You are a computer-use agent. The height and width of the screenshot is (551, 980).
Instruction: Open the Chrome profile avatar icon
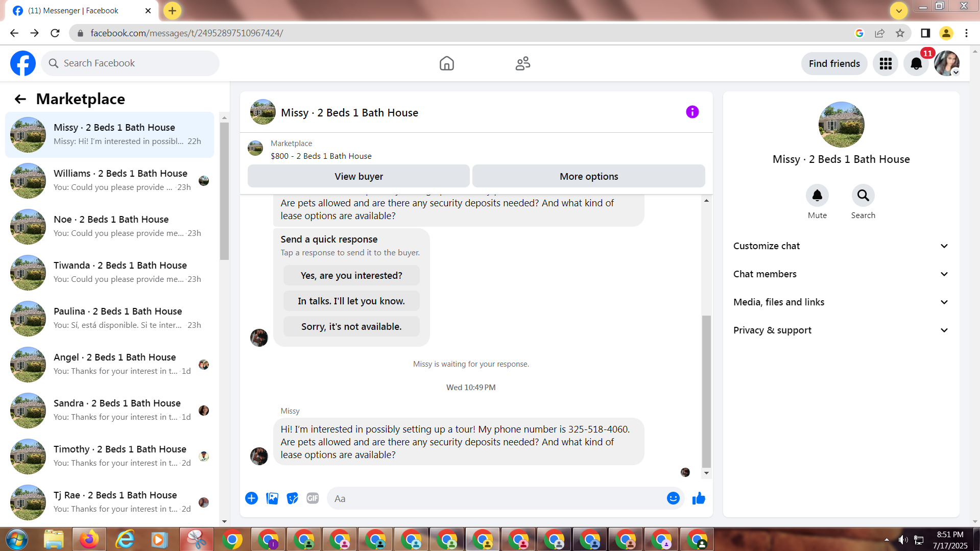946,33
